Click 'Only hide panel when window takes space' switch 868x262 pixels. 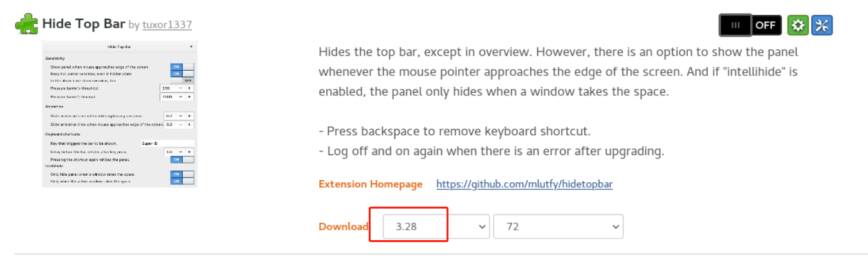click(x=182, y=174)
